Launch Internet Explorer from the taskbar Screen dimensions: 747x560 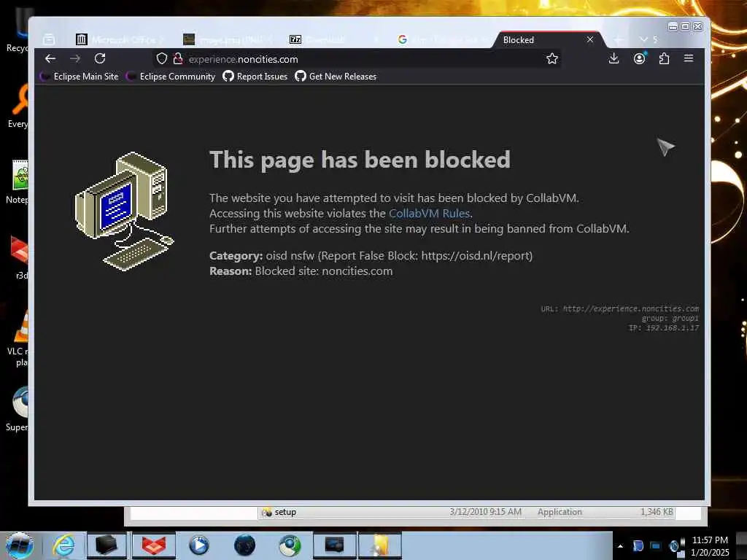[x=63, y=545]
